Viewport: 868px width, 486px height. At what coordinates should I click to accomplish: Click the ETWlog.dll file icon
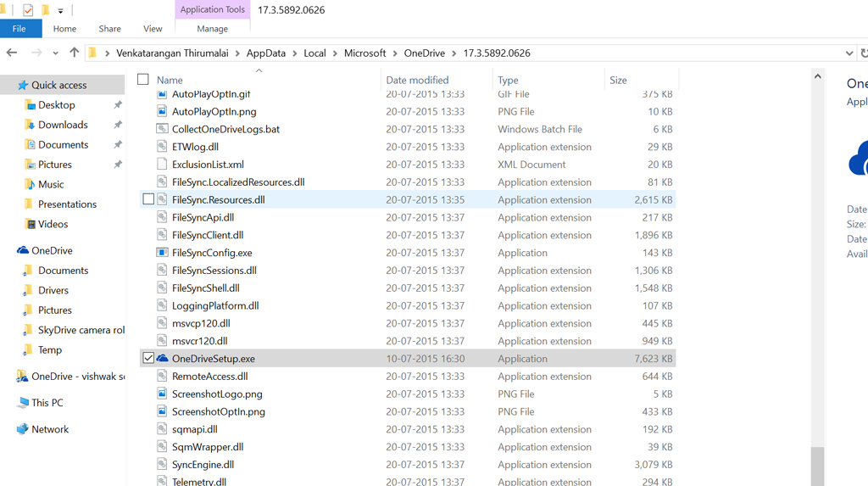pyautogui.click(x=162, y=147)
